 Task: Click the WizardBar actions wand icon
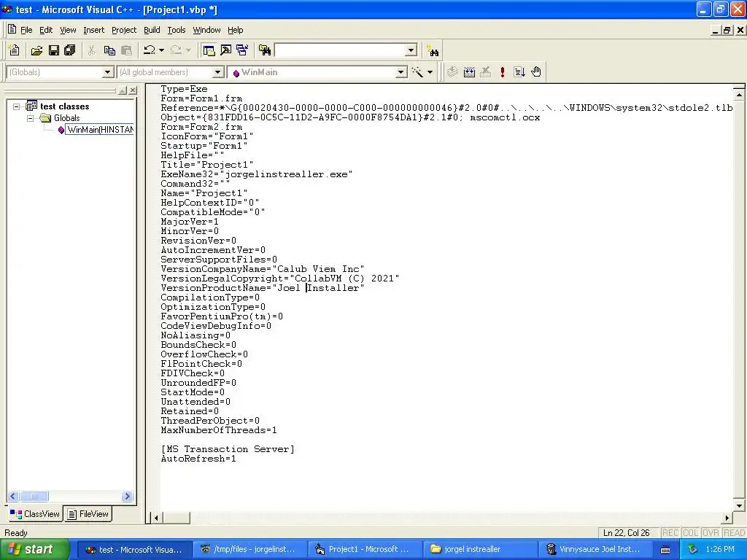417,72
